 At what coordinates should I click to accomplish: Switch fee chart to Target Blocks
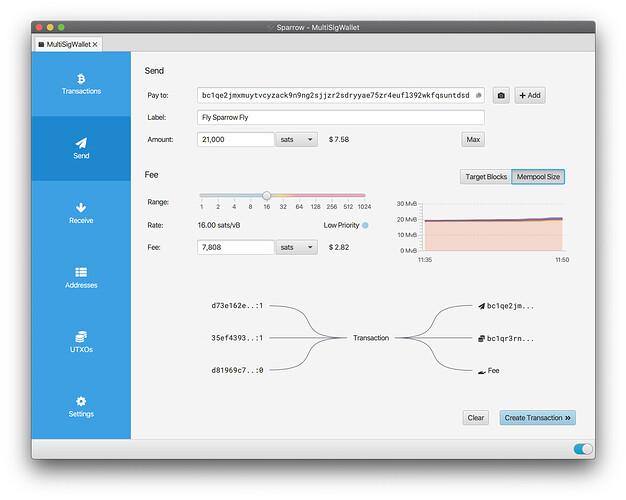pos(486,177)
